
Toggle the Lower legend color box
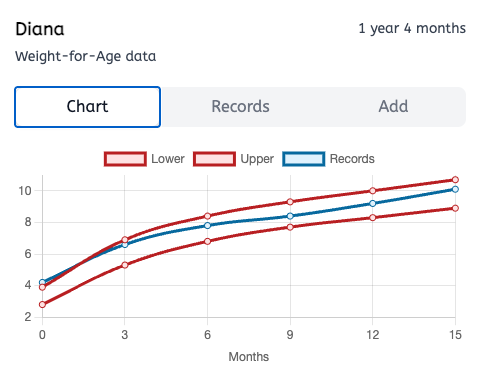(x=125, y=159)
